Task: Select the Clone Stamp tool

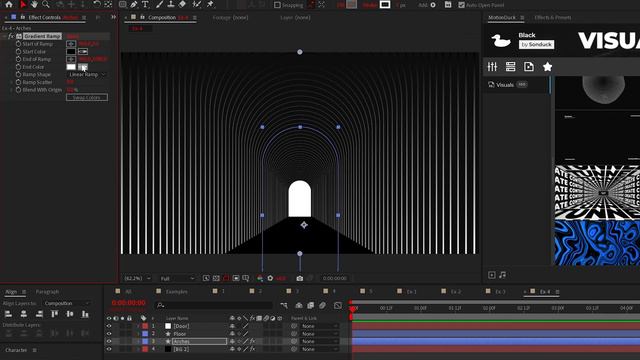Action: click(x=171, y=4)
